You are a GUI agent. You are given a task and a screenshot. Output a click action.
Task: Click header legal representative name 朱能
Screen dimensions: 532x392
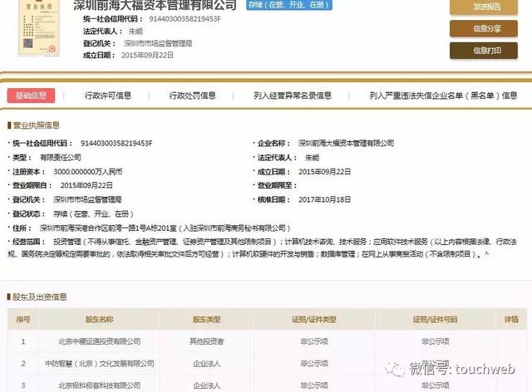135,32
